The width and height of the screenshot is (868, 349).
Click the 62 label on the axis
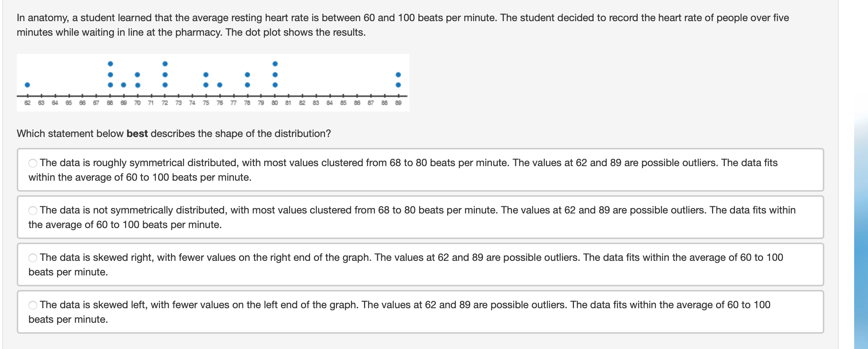pos(27,103)
